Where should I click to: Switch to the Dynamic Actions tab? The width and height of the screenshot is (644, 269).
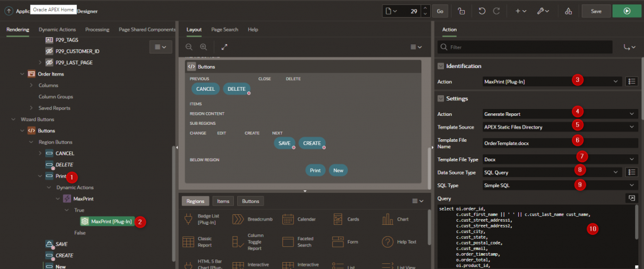pyautogui.click(x=57, y=30)
